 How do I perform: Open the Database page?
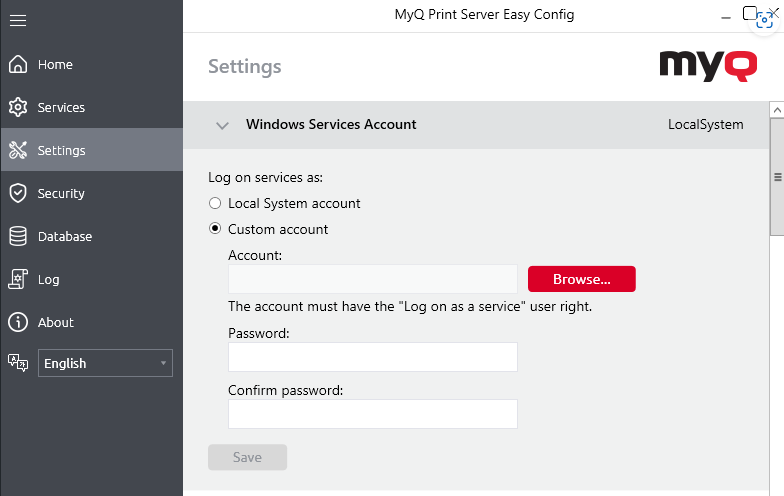click(92, 236)
